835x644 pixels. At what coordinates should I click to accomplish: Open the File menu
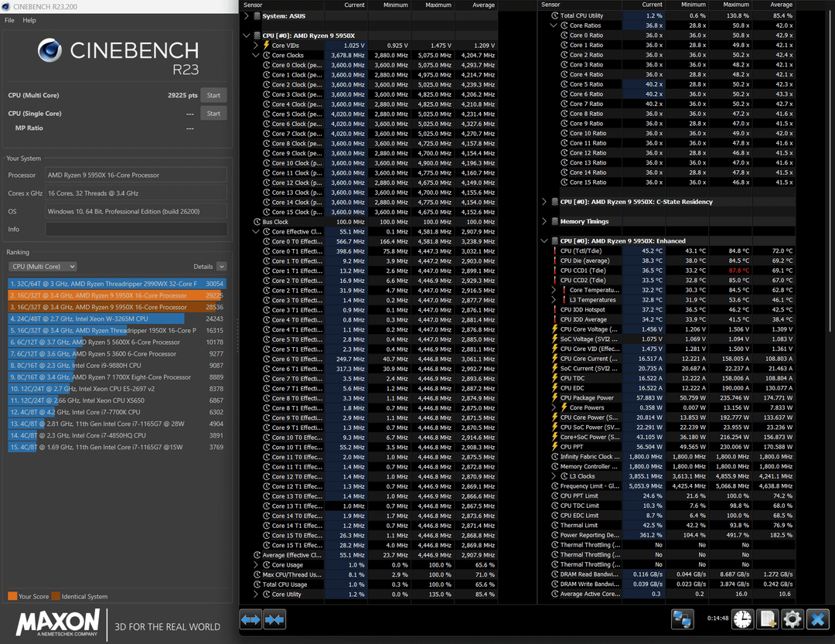pos(9,20)
